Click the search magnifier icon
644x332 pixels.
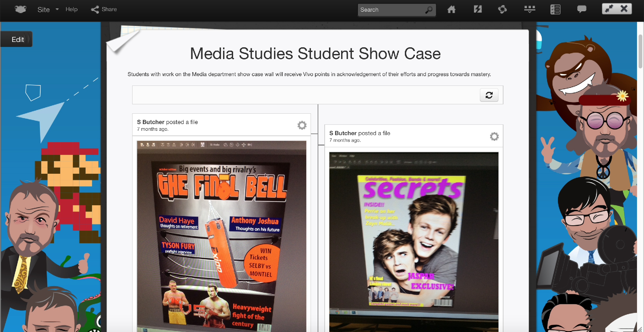(x=429, y=10)
